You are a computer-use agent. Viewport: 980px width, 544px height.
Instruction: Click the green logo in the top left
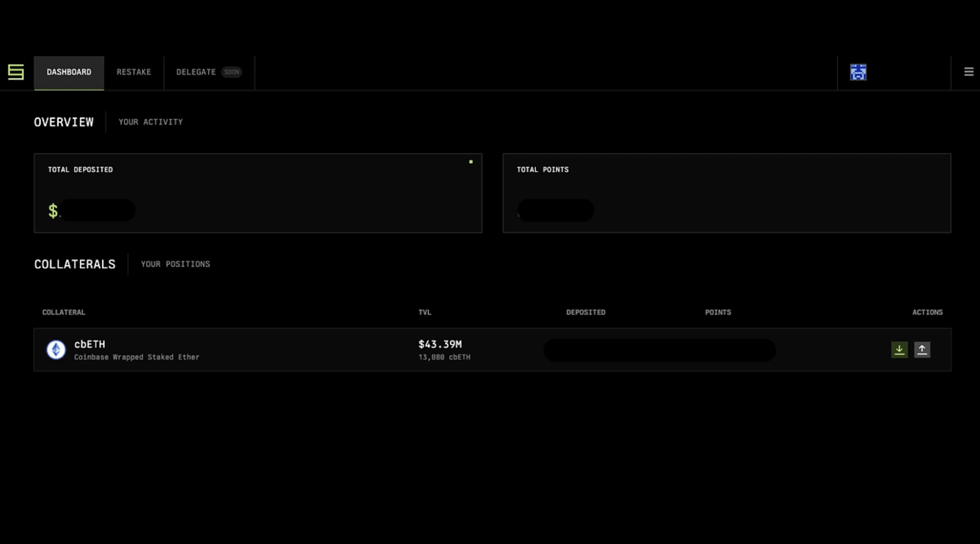click(x=16, y=72)
